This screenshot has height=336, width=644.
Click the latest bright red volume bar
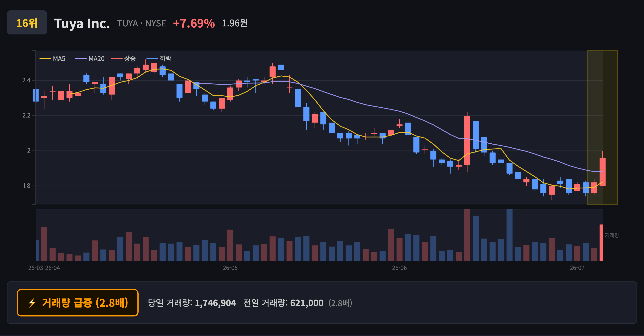point(601,243)
